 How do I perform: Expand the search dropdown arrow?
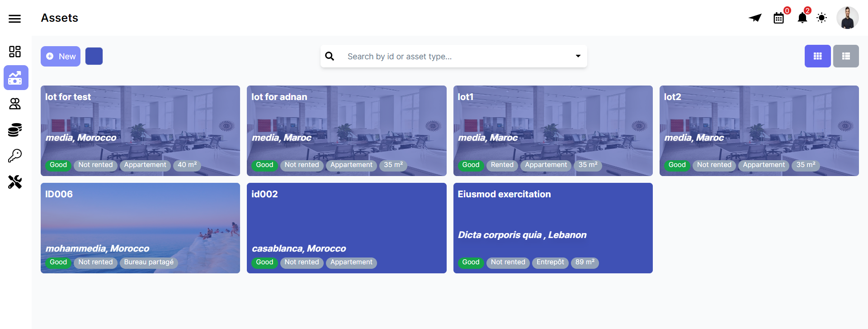point(578,56)
